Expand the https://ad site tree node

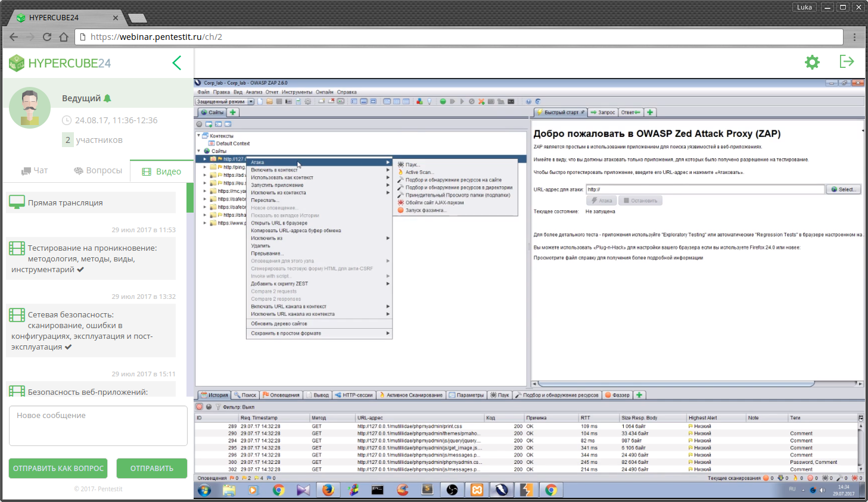205,175
